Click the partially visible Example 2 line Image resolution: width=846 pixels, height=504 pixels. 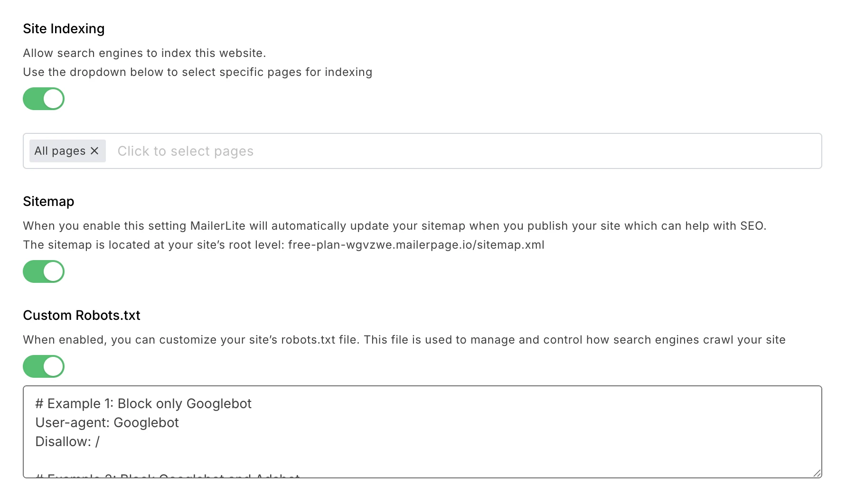coord(168,476)
